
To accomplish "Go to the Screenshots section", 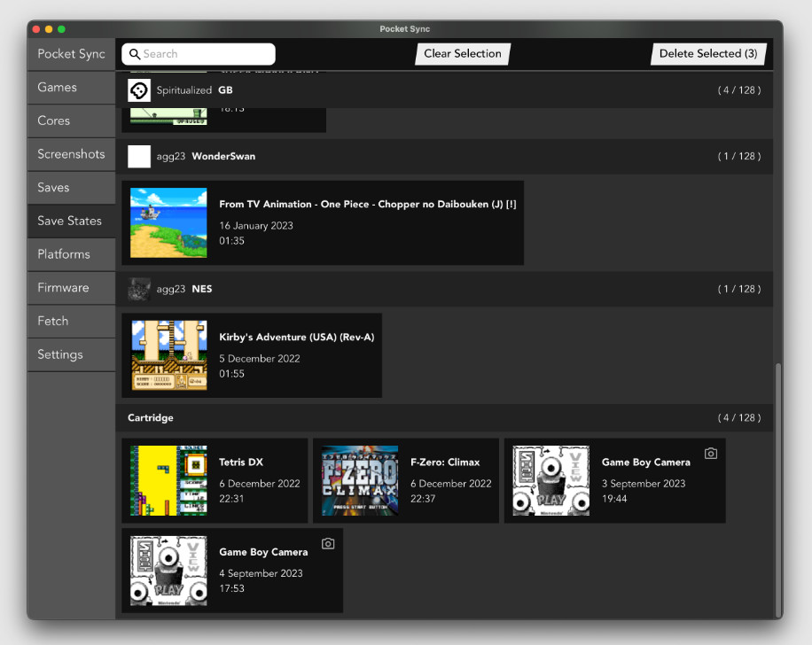I will point(72,154).
